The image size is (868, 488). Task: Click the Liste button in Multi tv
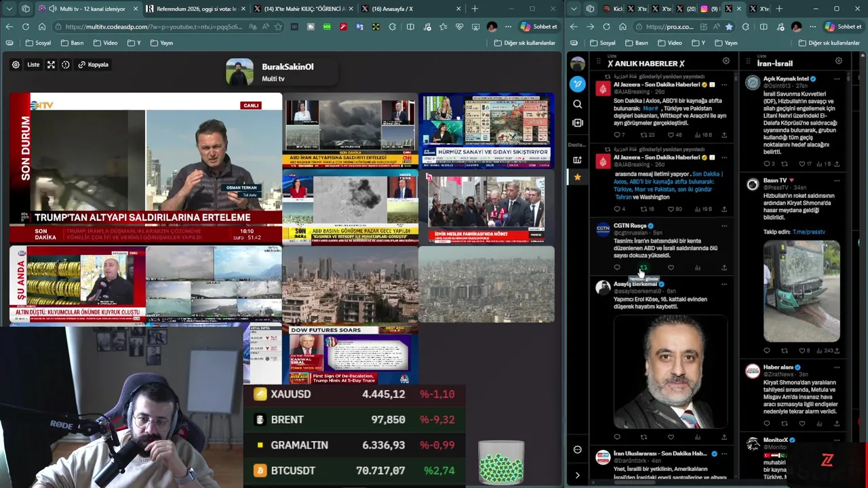33,64
